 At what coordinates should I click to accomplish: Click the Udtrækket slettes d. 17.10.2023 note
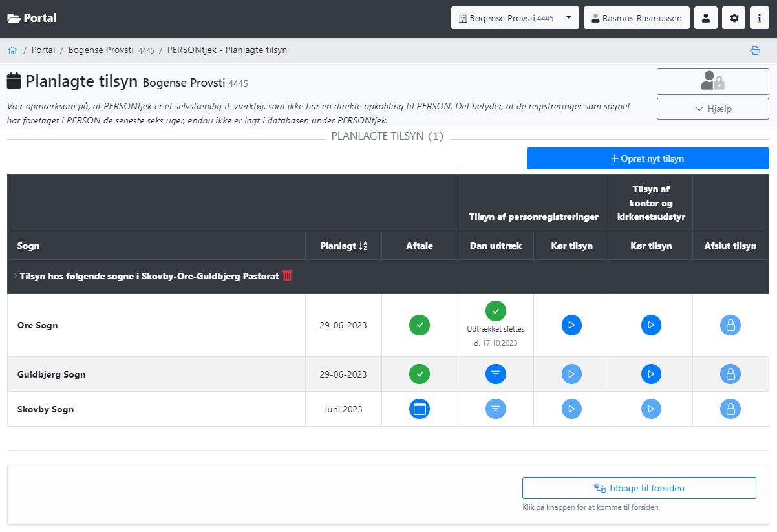point(496,336)
